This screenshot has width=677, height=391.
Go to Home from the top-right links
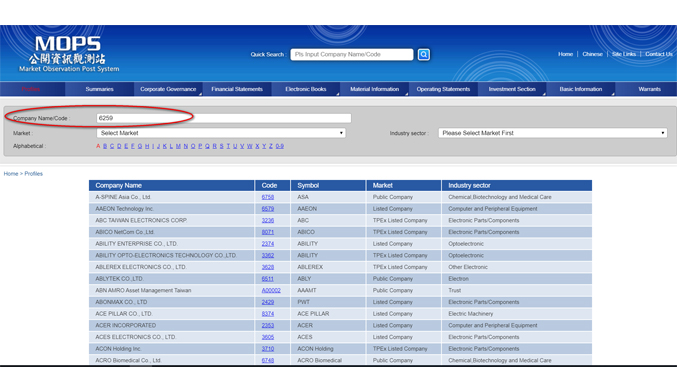click(565, 54)
